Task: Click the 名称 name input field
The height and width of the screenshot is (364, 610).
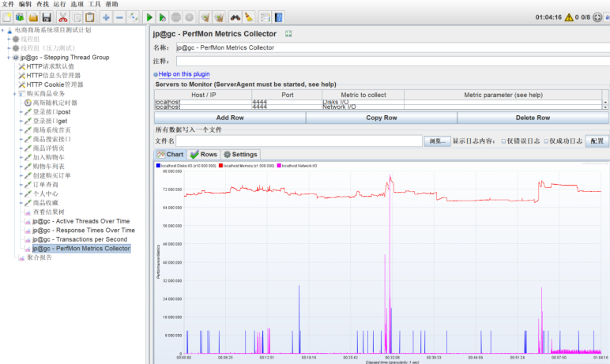Action: point(393,47)
